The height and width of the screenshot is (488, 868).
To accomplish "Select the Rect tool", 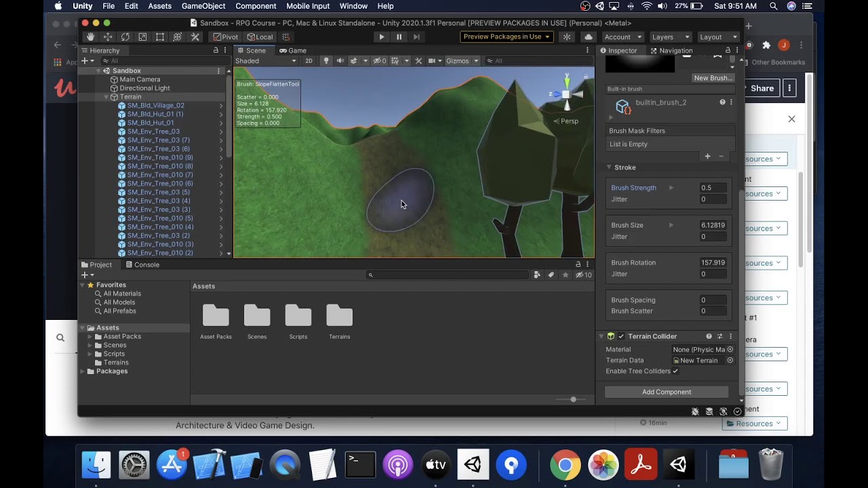I will coord(160,37).
